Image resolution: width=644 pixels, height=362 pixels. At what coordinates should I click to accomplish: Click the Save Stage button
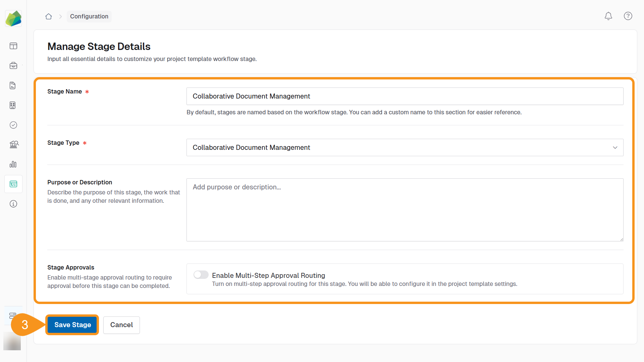(x=72, y=324)
